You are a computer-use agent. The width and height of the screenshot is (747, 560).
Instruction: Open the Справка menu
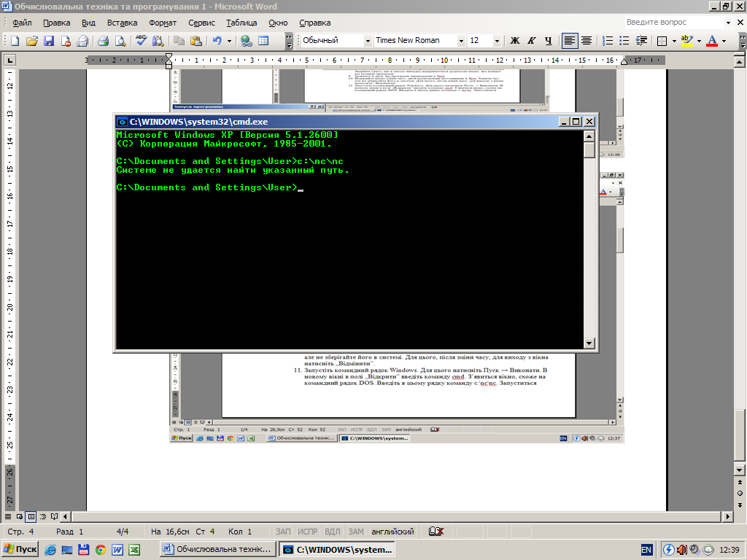click(x=314, y=23)
